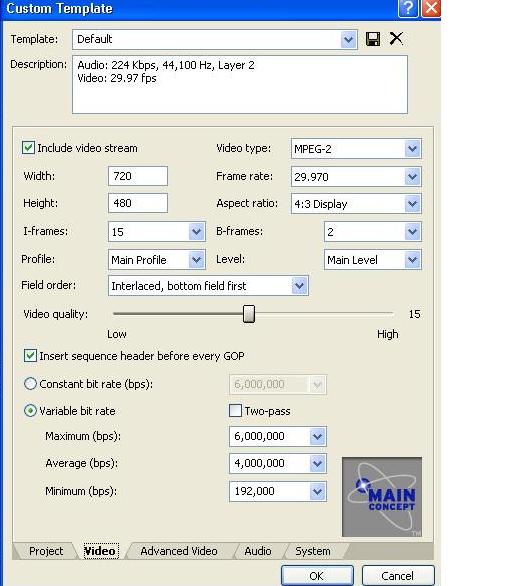Select Constant bit rate radio button
This screenshot has width=512, height=586.
30,384
